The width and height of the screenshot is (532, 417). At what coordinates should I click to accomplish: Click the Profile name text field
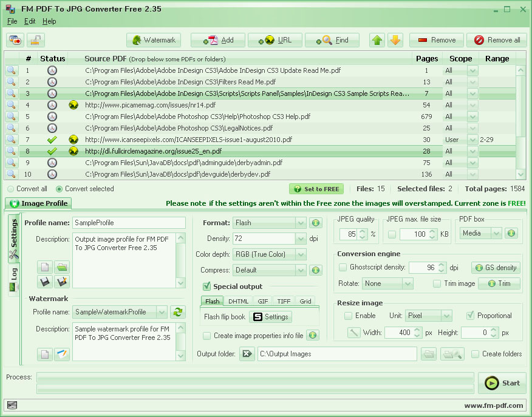[129, 223]
